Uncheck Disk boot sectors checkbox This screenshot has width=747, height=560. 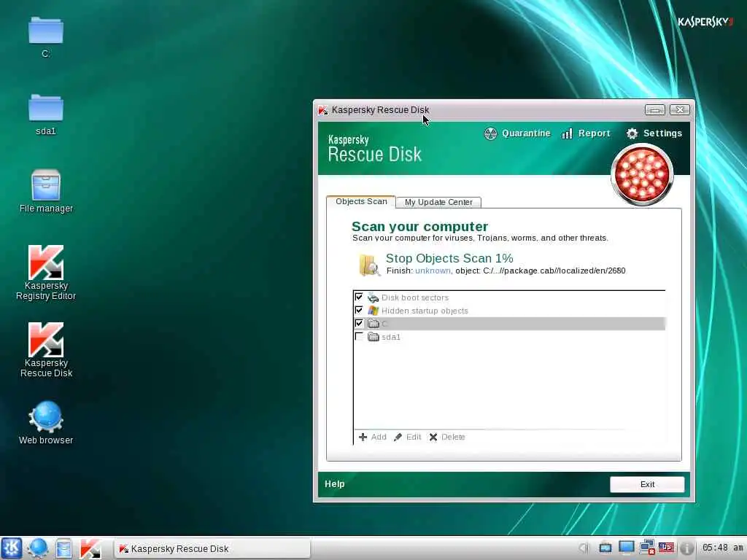point(359,297)
